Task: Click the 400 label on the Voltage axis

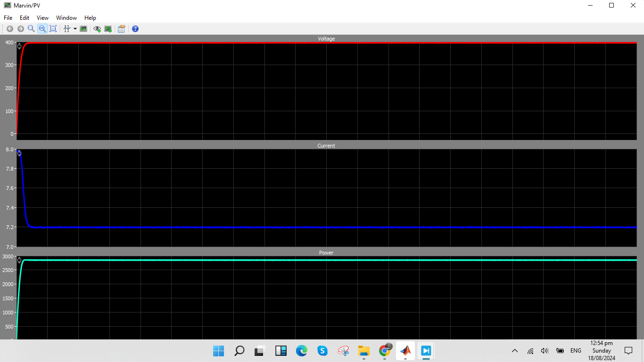Action: [x=10, y=42]
